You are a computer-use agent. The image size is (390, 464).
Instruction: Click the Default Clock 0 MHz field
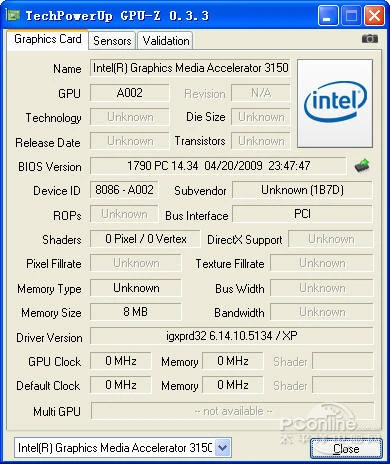tap(121, 385)
